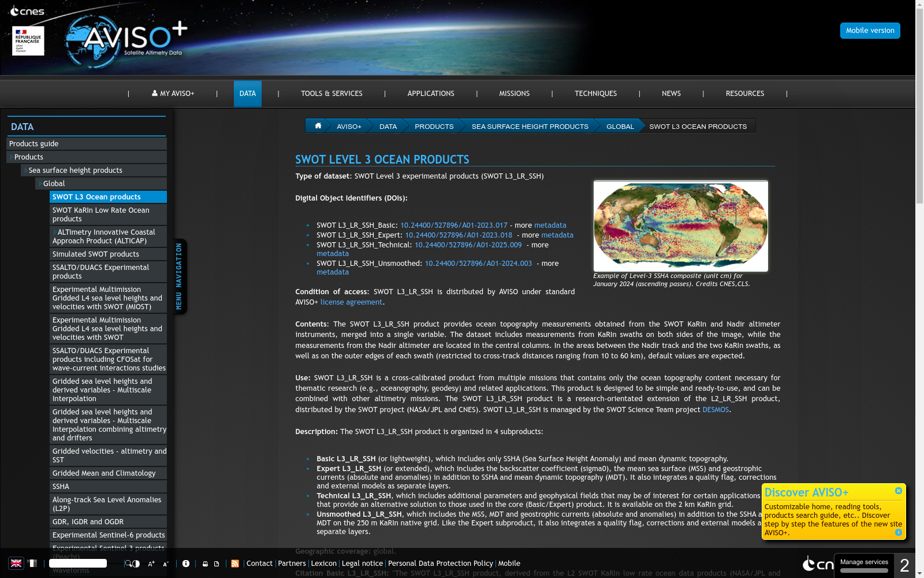Enlarge the Level-3 SSHA composite map image
Image resolution: width=924 pixels, height=578 pixels.
point(681,226)
